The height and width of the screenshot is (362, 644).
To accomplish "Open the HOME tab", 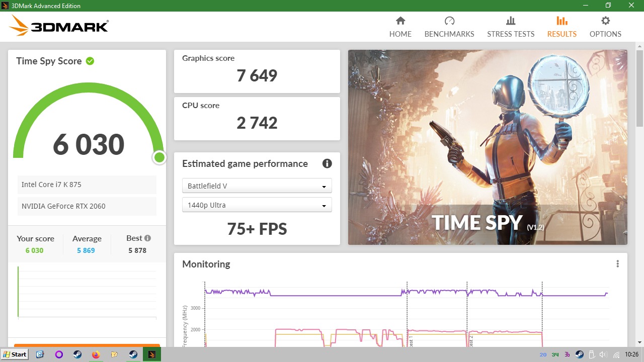I will click(x=400, y=27).
